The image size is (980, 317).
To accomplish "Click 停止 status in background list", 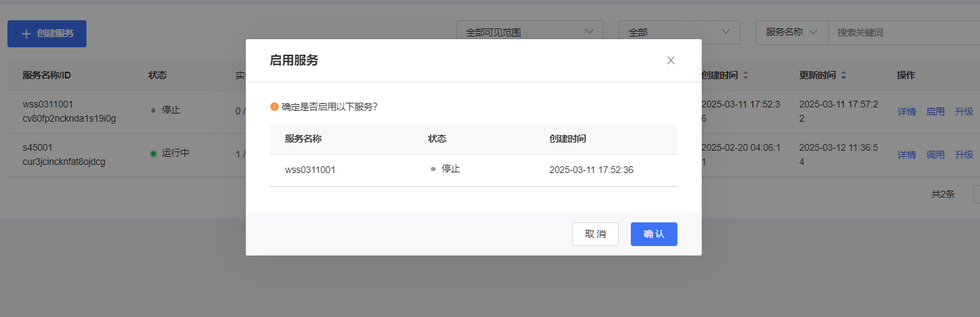I will pyautogui.click(x=171, y=109).
